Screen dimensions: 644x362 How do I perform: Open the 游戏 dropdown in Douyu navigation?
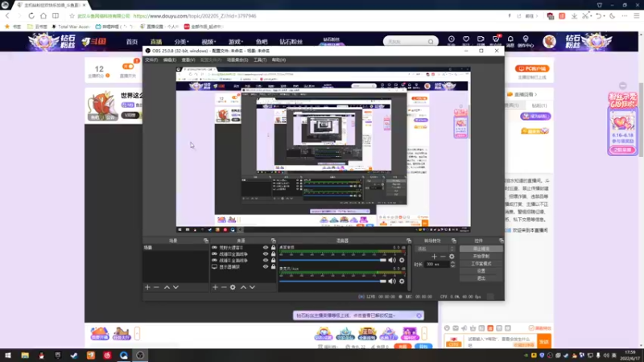click(235, 42)
